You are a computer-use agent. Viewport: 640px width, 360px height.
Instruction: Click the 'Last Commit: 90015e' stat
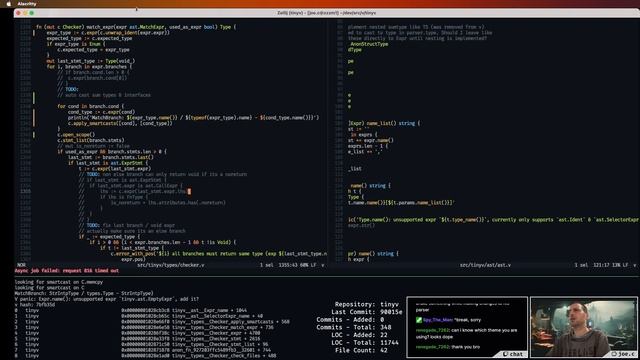367,312
